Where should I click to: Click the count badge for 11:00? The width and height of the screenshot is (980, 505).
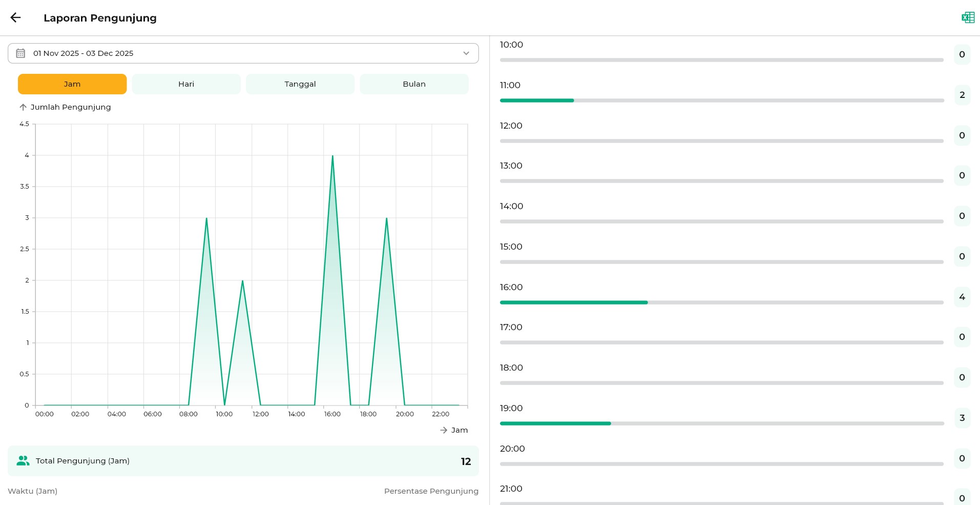pos(962,95)
